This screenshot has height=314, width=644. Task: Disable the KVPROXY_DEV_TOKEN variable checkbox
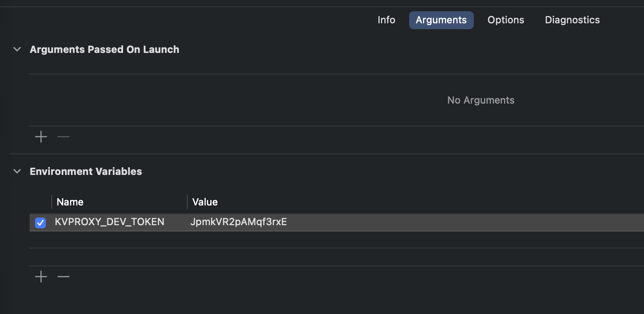[40, 222]
